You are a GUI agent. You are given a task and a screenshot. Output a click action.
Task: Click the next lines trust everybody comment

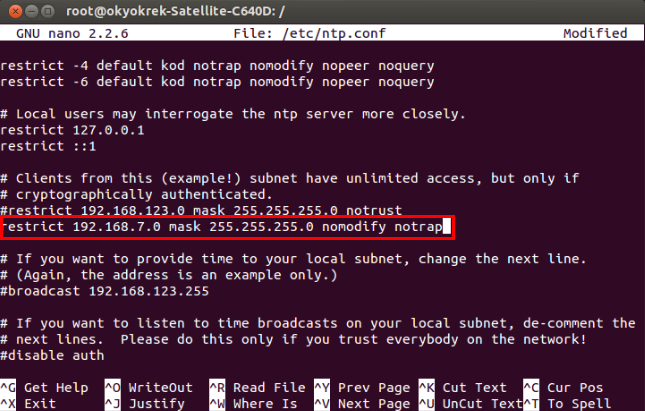tap(293, 339)
